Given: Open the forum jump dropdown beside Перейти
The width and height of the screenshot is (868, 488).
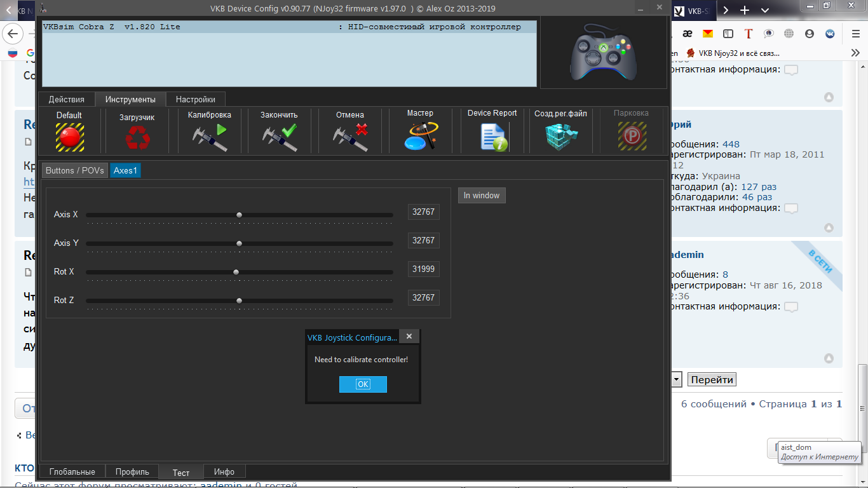Looking at the screenshot, I should pyautogui.click(x=676, y=380).
